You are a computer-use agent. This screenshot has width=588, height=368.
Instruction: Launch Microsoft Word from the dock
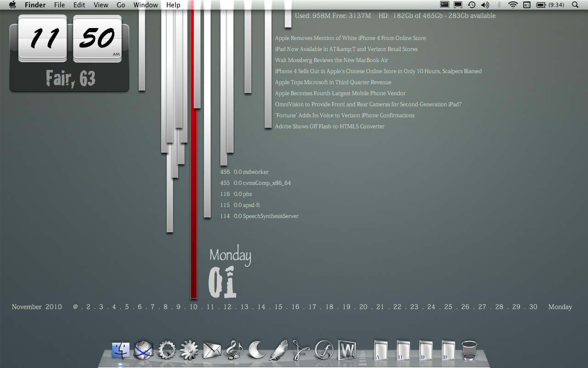tap(347, 350)
